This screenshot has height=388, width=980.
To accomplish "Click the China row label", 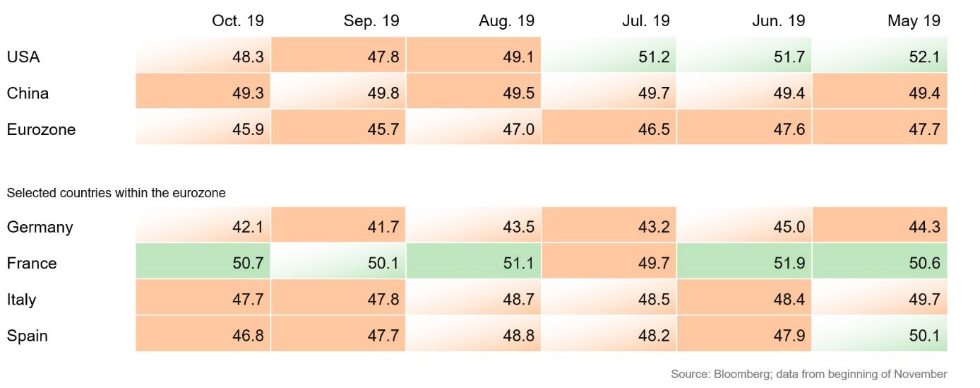I will [x=28, y=93].
